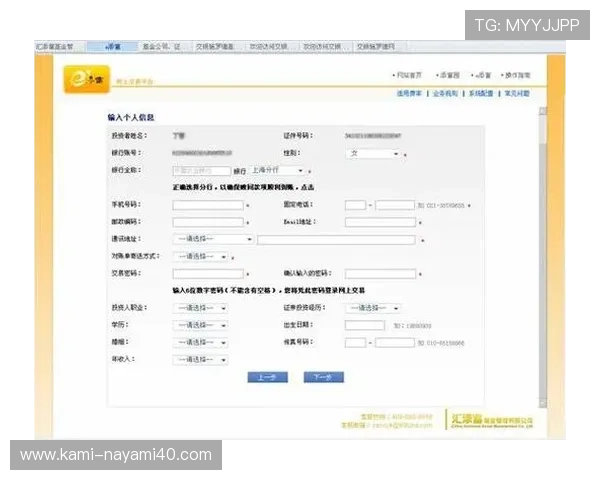Open the e添富 top navigation link

coord(483,75)
